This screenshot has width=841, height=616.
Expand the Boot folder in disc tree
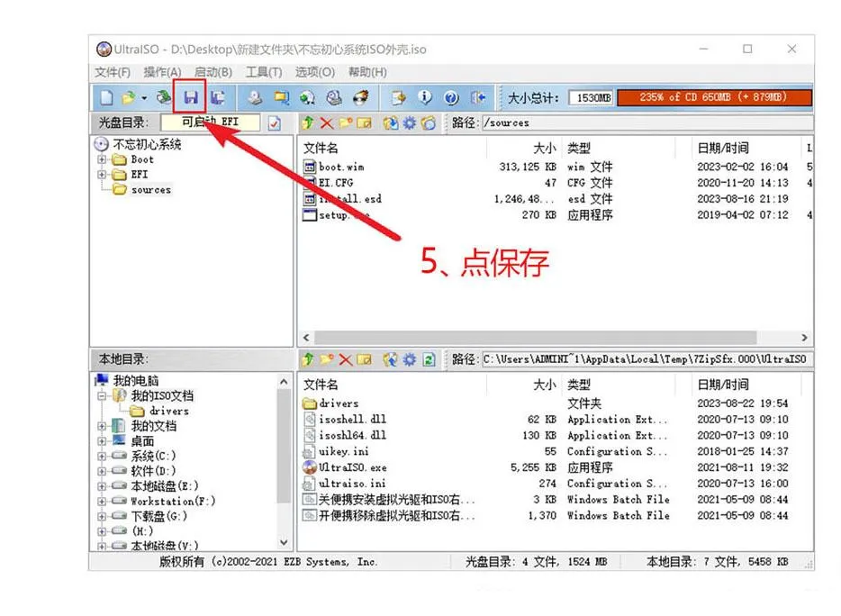(103, 159)
